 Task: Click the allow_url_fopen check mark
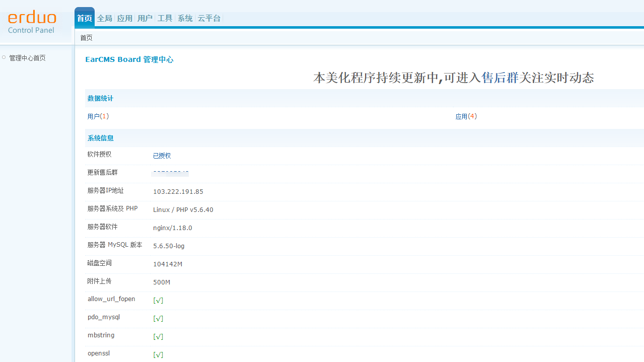(x=158, y=301)
